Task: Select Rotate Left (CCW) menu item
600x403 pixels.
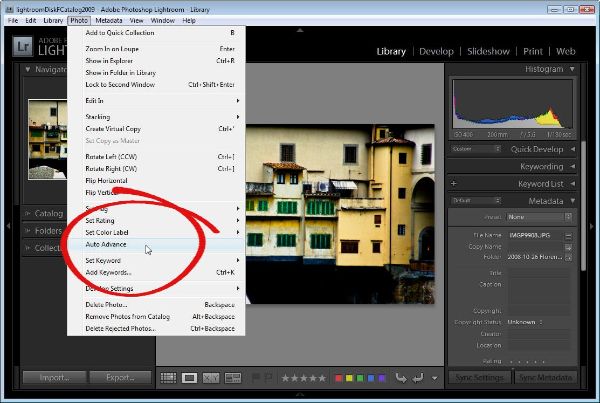Action: click(x=156, y=157)
